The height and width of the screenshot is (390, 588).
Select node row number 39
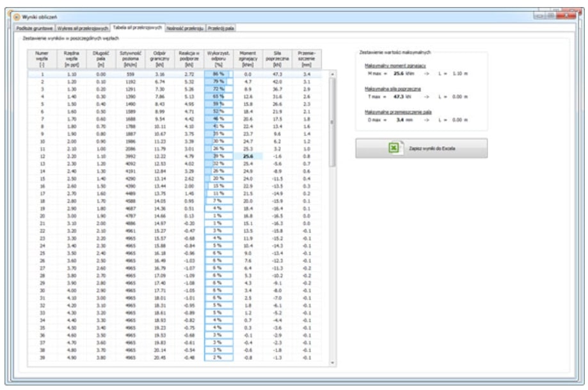(42, 359)
